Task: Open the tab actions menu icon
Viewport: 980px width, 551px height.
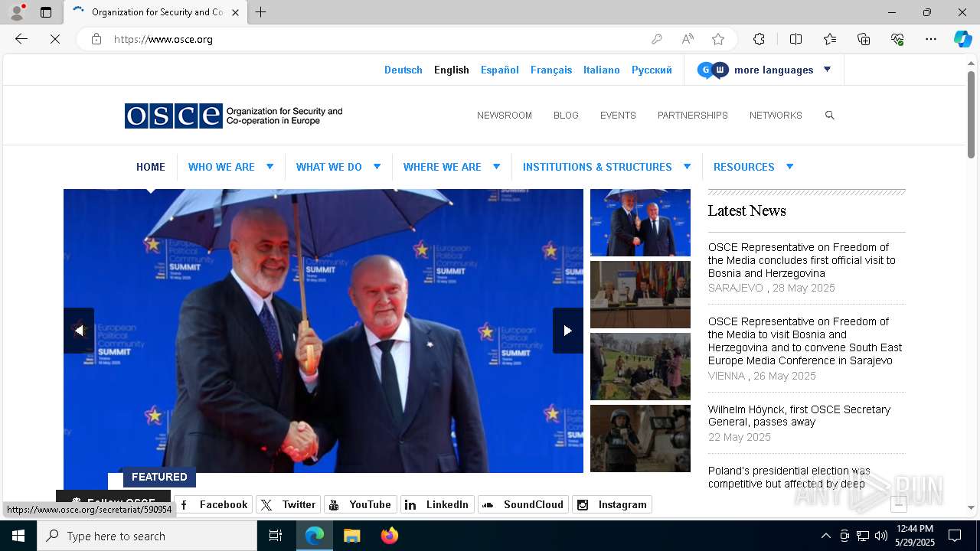Action: point(46,12)
